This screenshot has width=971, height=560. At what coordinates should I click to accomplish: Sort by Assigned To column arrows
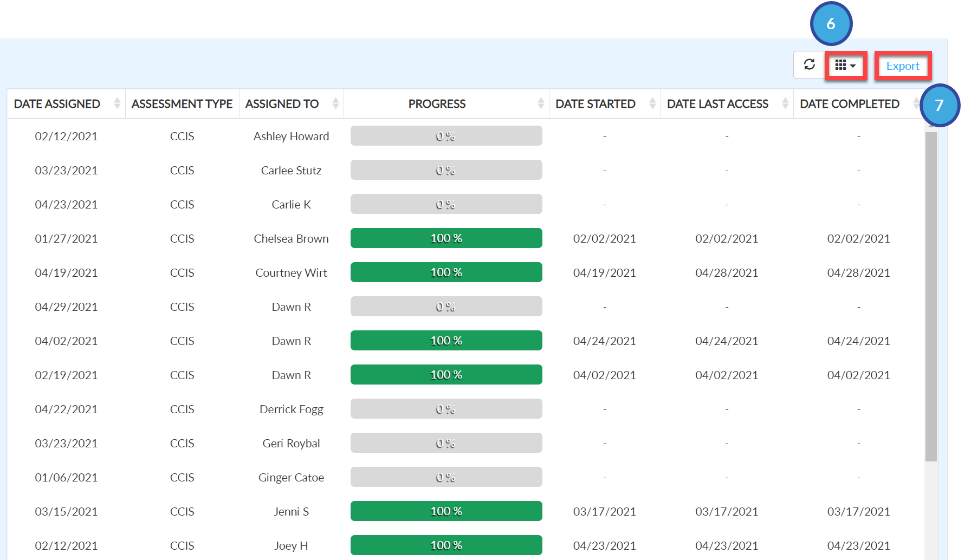tap(335, 103)
